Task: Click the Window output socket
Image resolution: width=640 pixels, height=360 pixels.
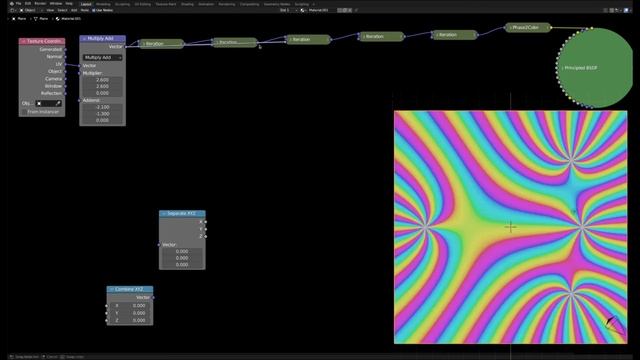Action: 65,86
